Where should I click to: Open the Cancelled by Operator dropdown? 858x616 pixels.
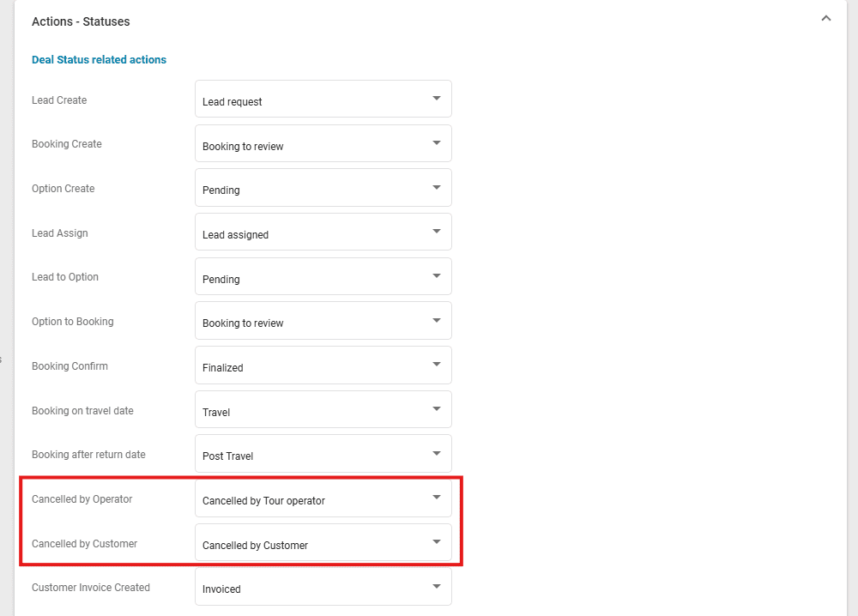(x=323, y=498)
